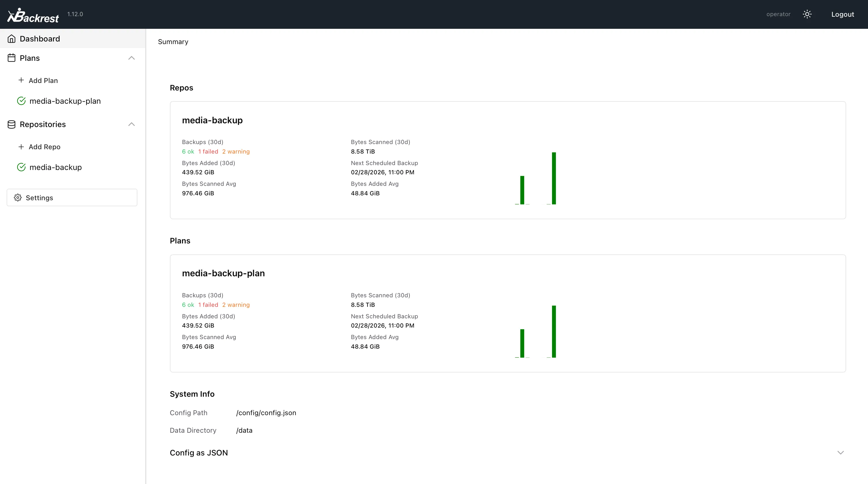Click the calendar icon next to Plans
868x484 pixels.
pyautogui.click(x=12, y=58)
